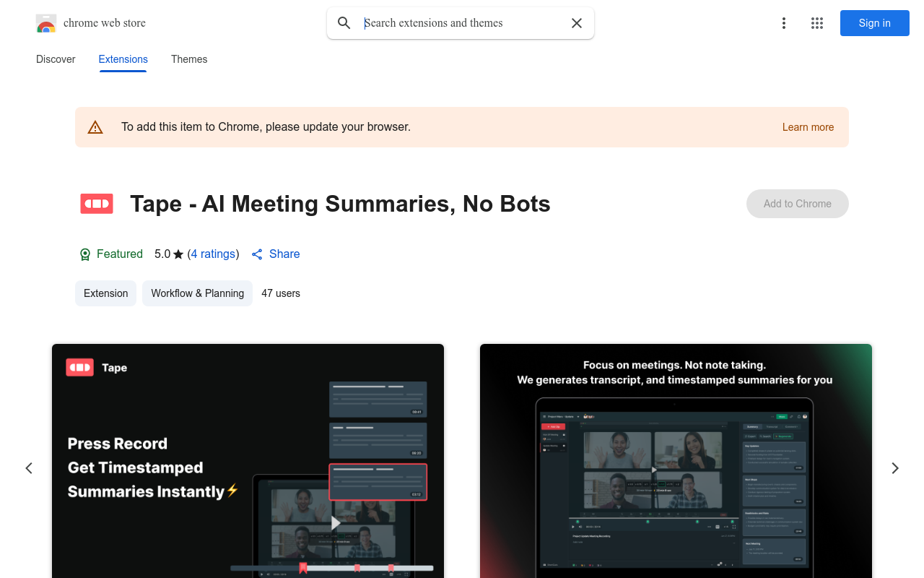
Task: Click the Share link
Action: [276, 254]
